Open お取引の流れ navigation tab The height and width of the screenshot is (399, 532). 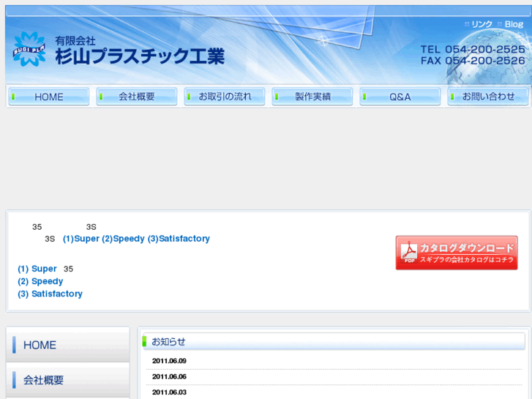(x=225, y=97)
